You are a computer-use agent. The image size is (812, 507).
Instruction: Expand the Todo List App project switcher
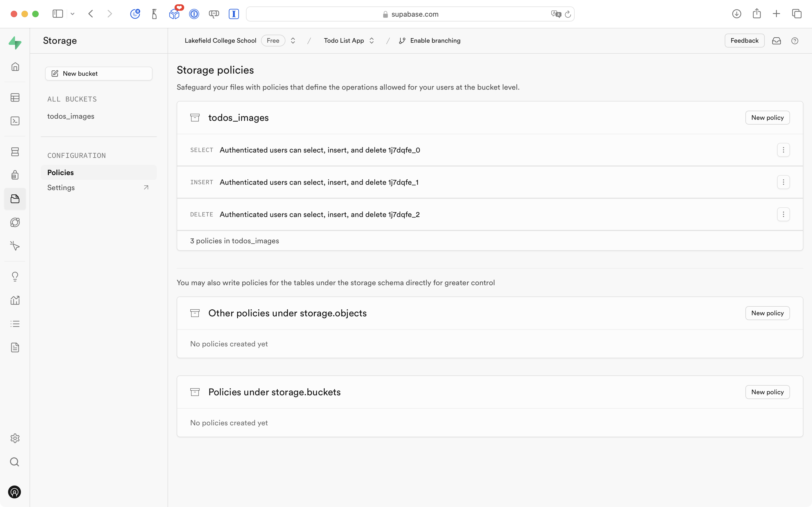pyautogui.click(x=371, y=41)
